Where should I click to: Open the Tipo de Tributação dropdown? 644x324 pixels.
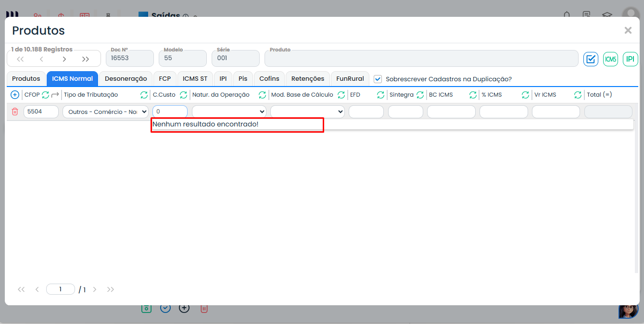pos(105,112)
